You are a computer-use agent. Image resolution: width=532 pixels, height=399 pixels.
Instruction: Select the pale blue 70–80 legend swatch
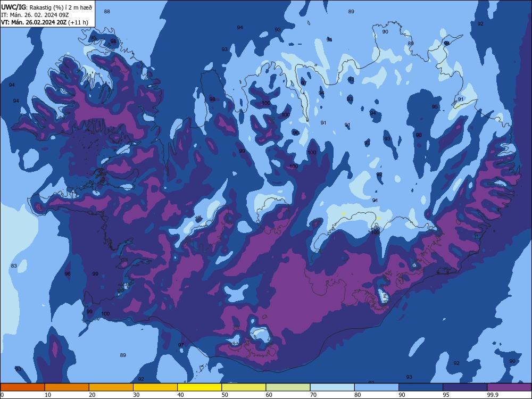(x=332, y=387)
